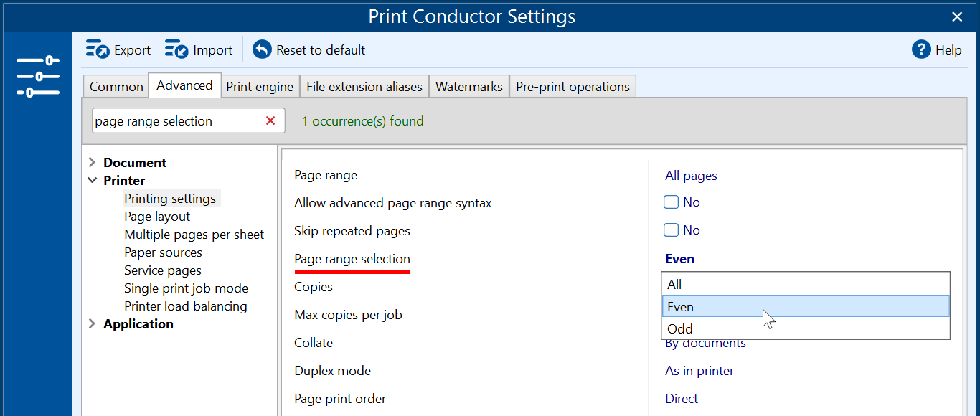980x416 pixels.
Task: Click the Reset to default arrow icon
Action: (262, 49)
